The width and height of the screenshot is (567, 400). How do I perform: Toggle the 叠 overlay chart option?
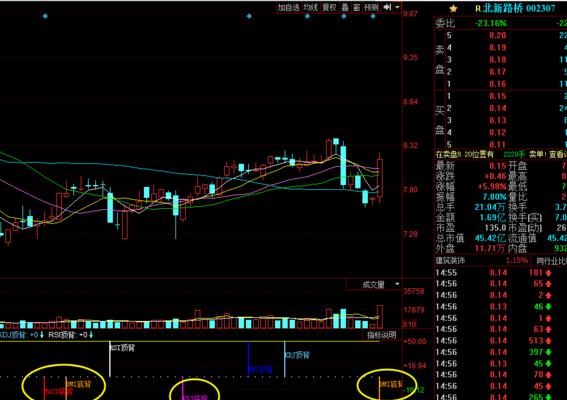point(345,7)
